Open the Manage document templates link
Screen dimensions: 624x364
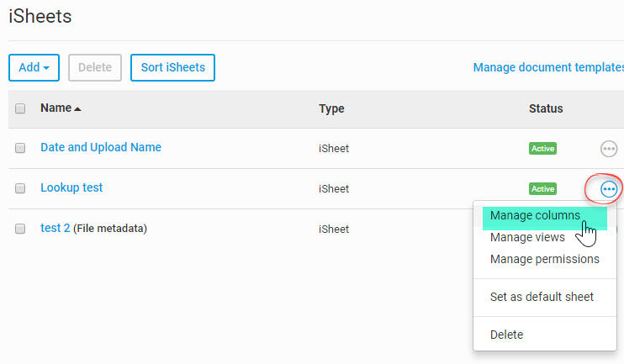[x=548, y=67]
